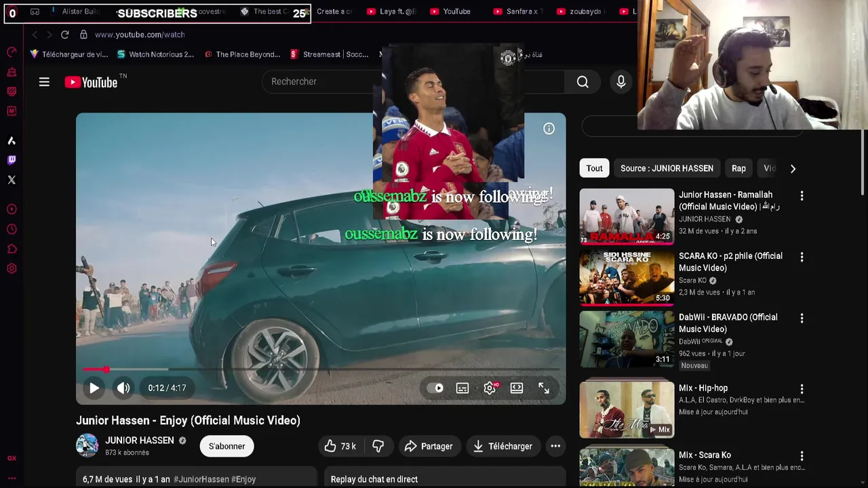Open sidebar three-dot setup menu

tap(12, 478)
